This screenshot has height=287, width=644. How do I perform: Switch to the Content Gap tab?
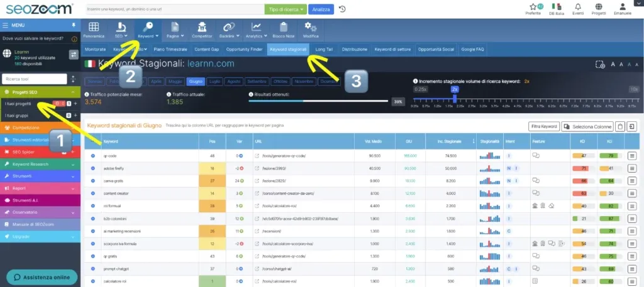206,49
